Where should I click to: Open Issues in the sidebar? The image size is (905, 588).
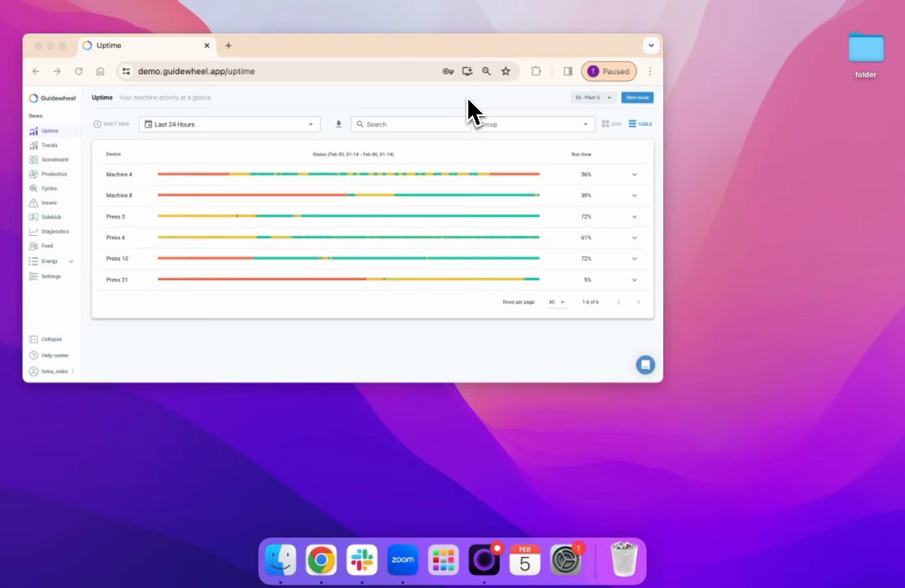click(49, 203)
